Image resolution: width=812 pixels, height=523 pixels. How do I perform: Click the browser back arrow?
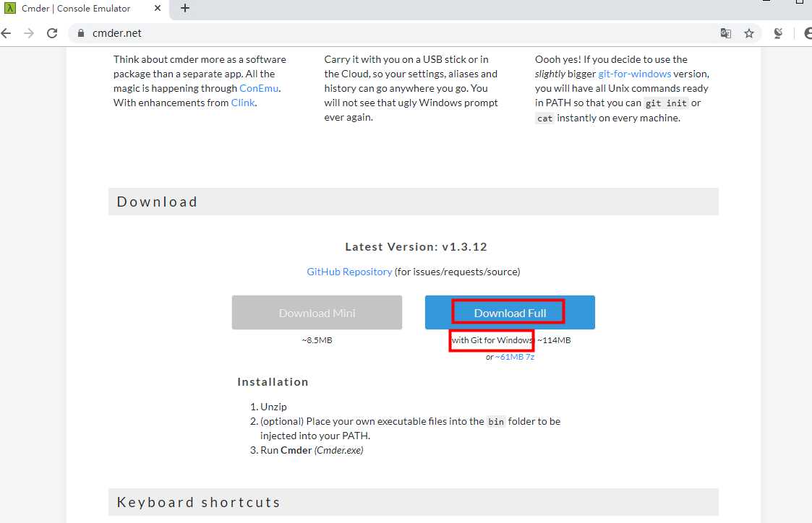click(x=7, y=33)
